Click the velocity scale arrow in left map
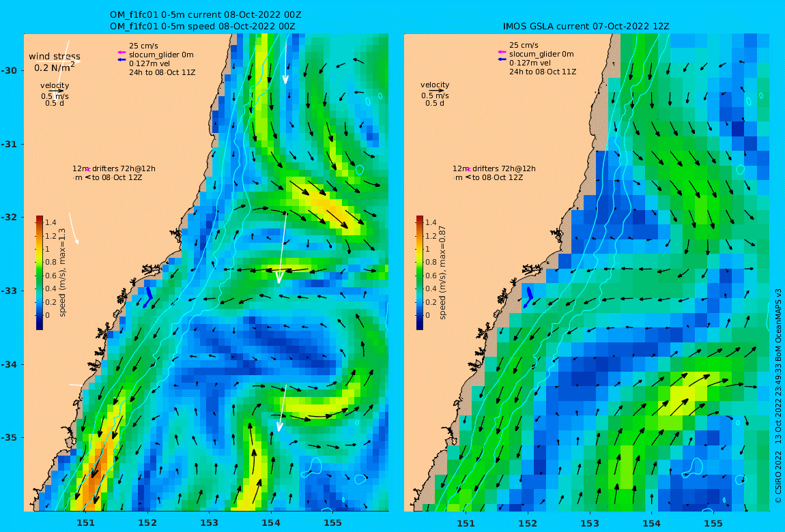The image size is (785, 532). coord(56,91)
